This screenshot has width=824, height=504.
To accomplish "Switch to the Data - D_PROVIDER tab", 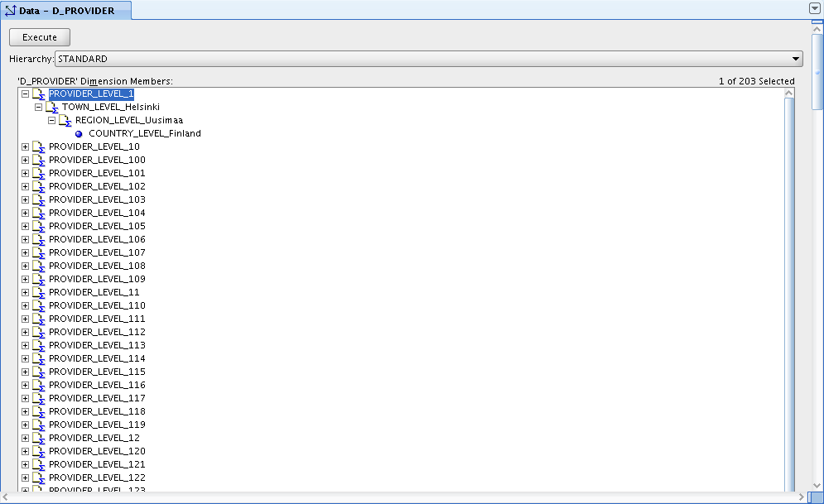I will point(66,11).
